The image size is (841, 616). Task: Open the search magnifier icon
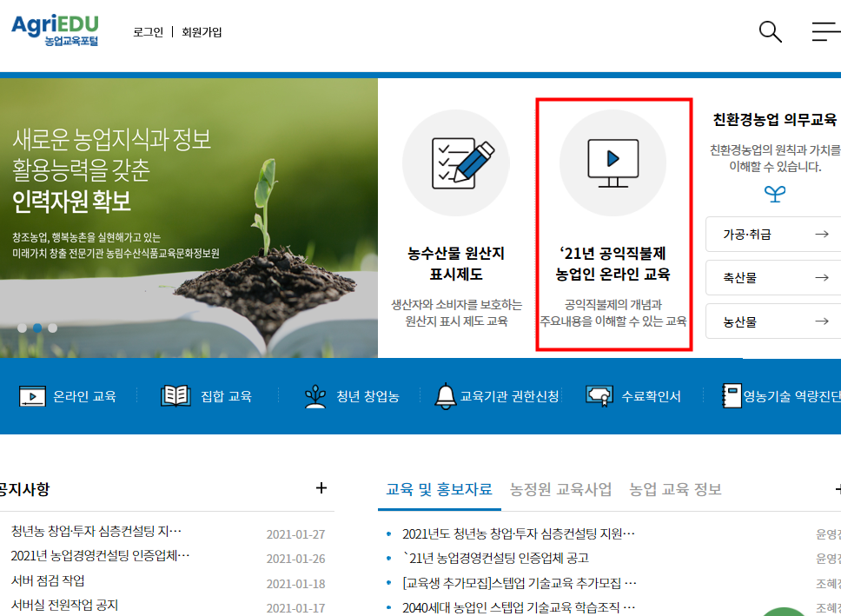pos(771,31)
